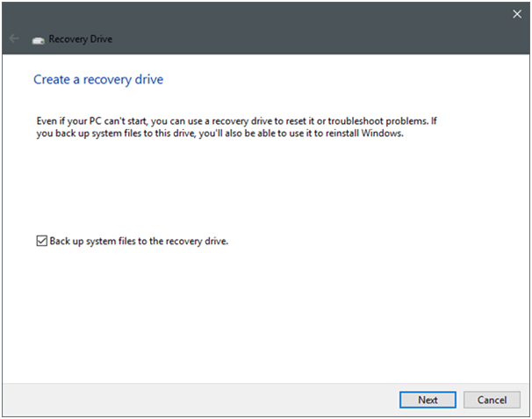Click the back arrow in title bar

click(x=14, y=40)
